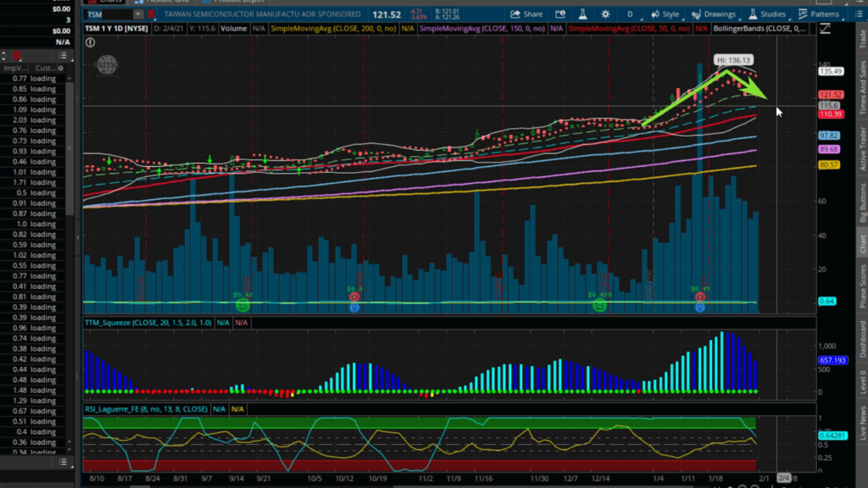Click the red link icon in watchlist header
This screenshot has width=868, height=488.
[17, 55]
